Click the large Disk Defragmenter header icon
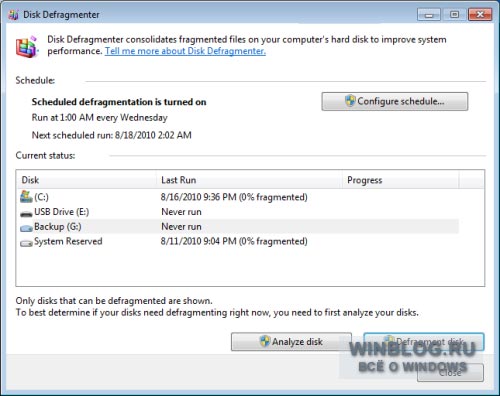The image size is (500, 396). [x=27, y=47]
